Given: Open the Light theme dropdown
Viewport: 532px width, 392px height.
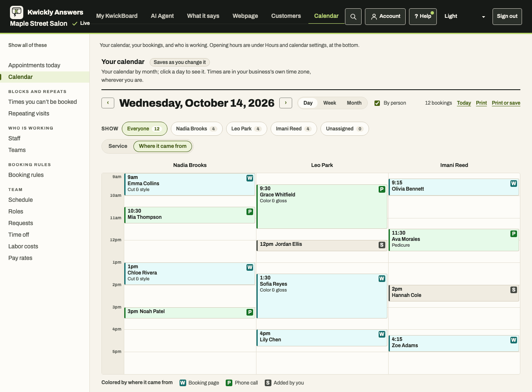Looking at the screenshot, I should point(465,17).
